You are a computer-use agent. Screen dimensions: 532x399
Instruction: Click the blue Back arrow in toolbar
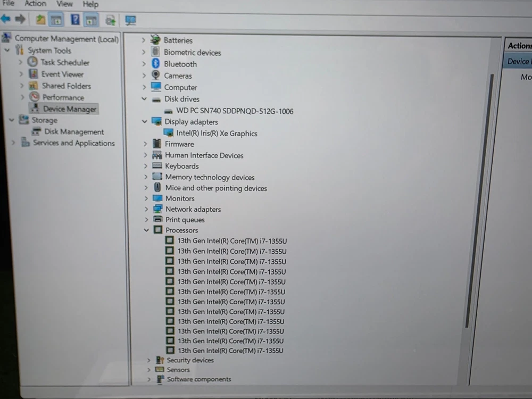coord(6,20)
